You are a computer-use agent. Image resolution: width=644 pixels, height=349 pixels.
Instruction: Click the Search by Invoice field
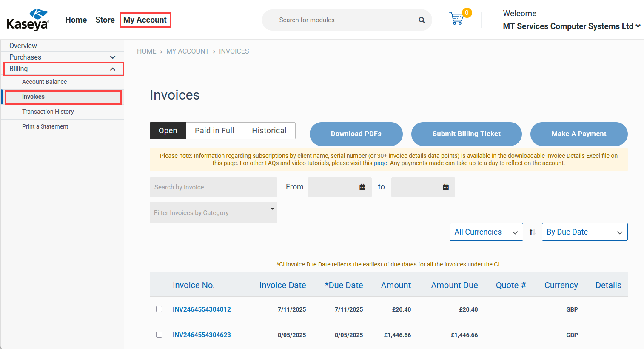213,187
